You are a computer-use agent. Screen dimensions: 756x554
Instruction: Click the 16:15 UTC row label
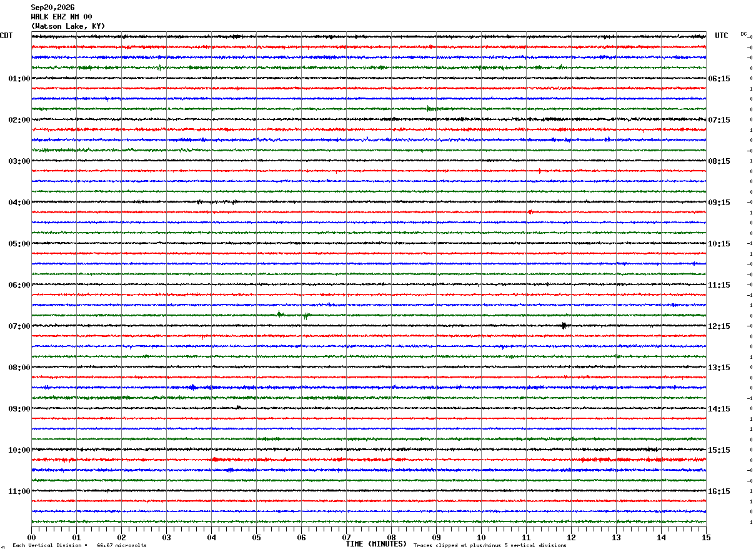pos(719,491)
